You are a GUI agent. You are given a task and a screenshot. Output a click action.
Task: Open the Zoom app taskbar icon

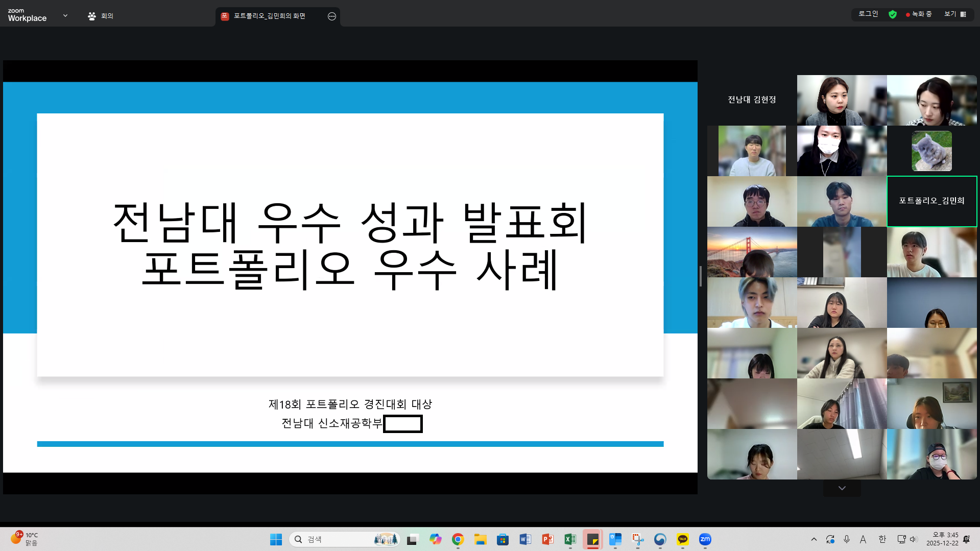click(x=705, y=540)
